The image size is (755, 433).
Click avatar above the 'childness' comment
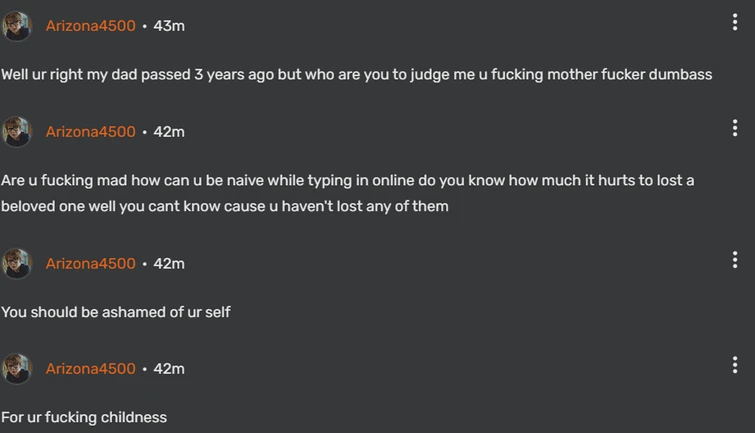17,369
